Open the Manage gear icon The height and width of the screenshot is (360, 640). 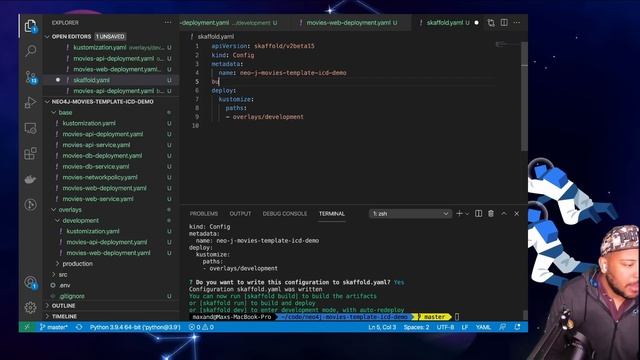point(31,307)
